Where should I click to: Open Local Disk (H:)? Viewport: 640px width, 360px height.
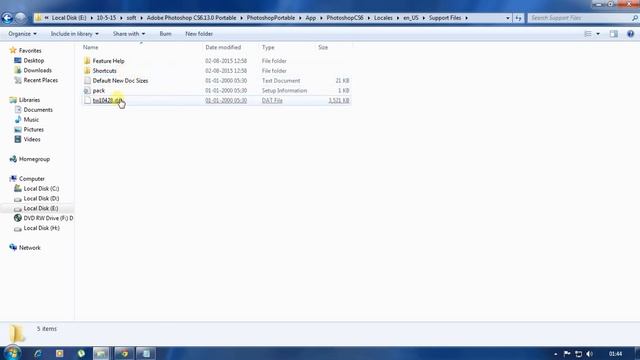[x=41, y=228]
